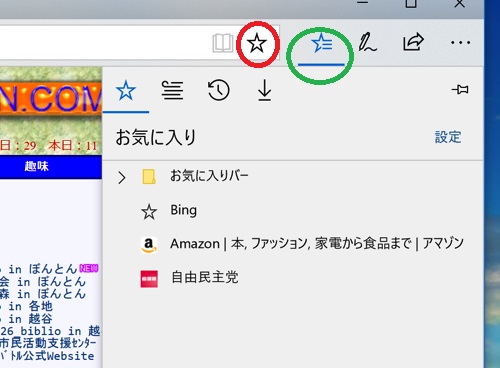Open the 'in 越谷' webpage link

pos(27,319)
